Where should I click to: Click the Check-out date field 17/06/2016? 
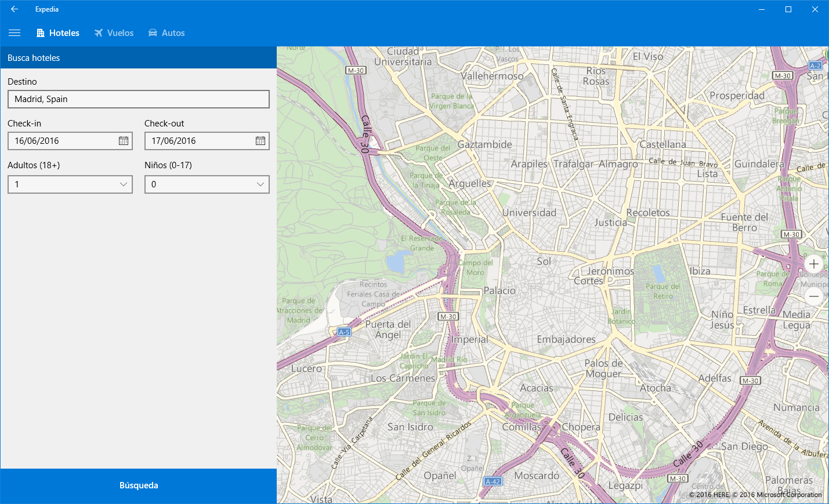(x=198, y=141)
